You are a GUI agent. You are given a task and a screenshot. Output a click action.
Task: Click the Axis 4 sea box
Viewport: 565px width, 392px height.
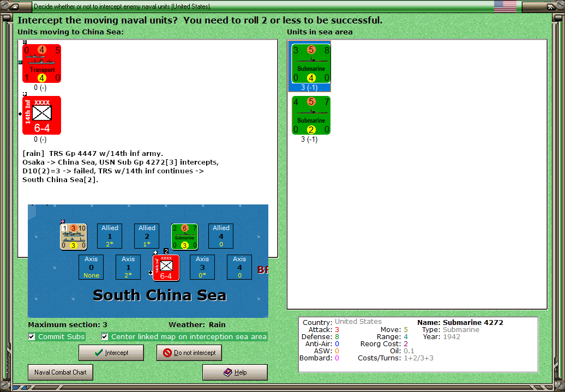[239, 267]
